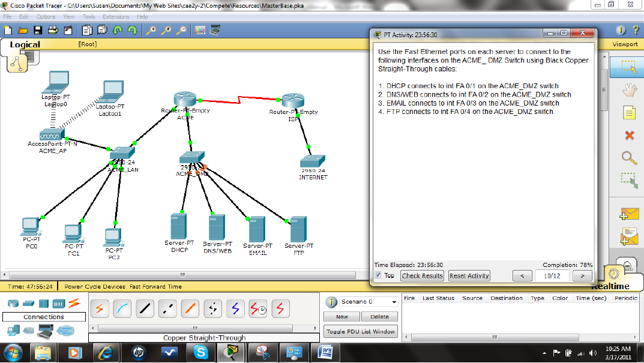
Task: Open Skype from the taskbar
Action: (x=200, y=353)
